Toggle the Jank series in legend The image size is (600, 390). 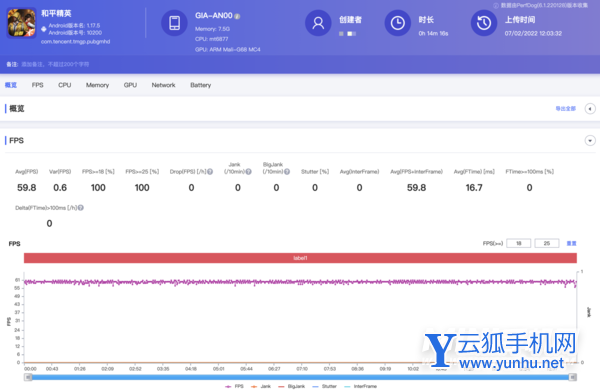pos(261,386)
